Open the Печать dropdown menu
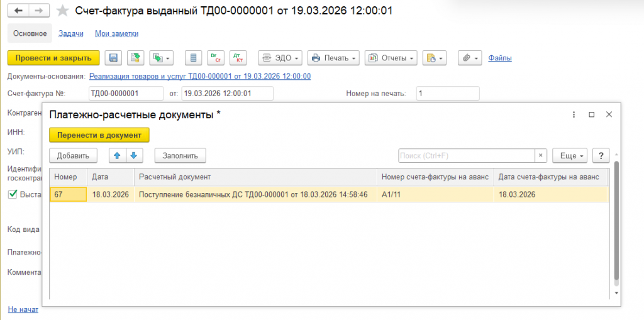 [333, 58]
